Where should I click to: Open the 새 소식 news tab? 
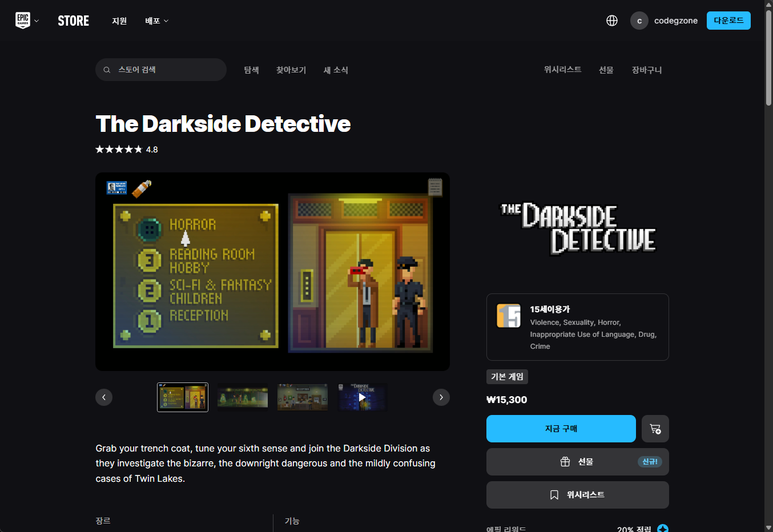[336, 70]
